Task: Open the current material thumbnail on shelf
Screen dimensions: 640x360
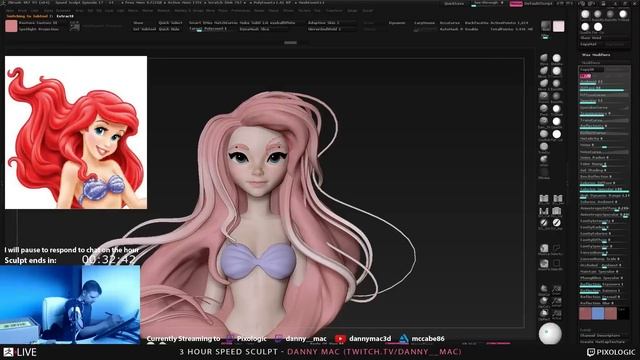Action: (x=545, y=25)
